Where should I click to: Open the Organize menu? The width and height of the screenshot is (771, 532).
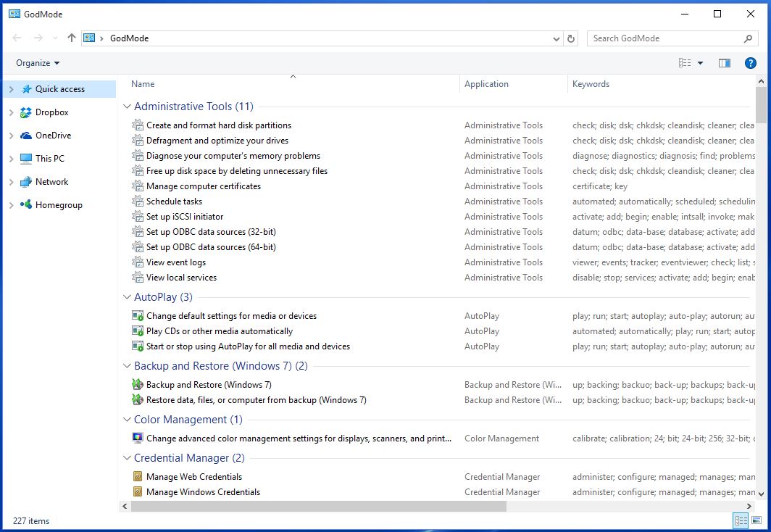click(37, 62)
